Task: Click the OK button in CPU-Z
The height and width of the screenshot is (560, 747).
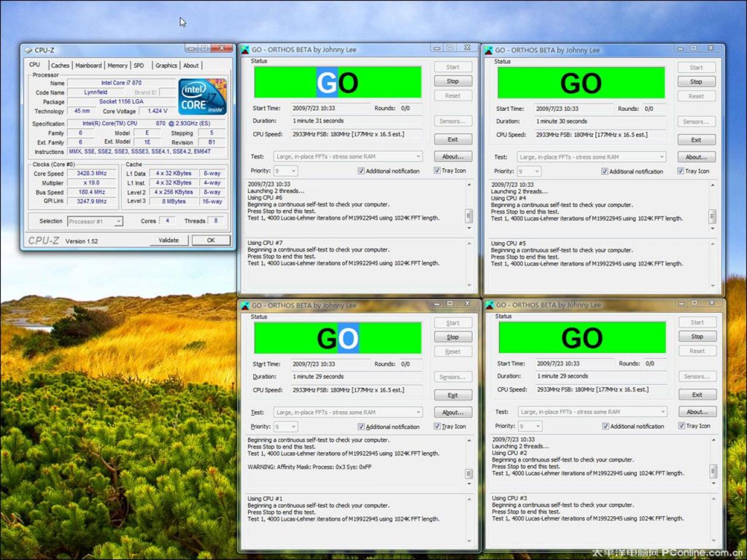Action: click(211, 240)
